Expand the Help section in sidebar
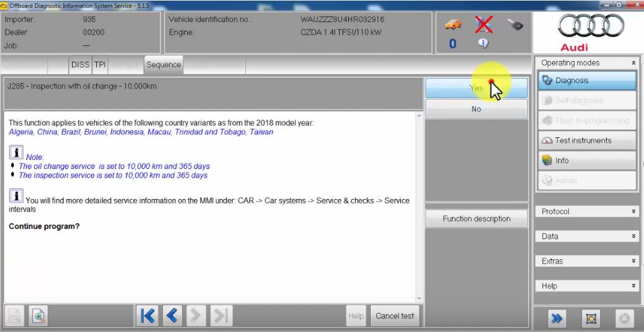 [587, 286]
